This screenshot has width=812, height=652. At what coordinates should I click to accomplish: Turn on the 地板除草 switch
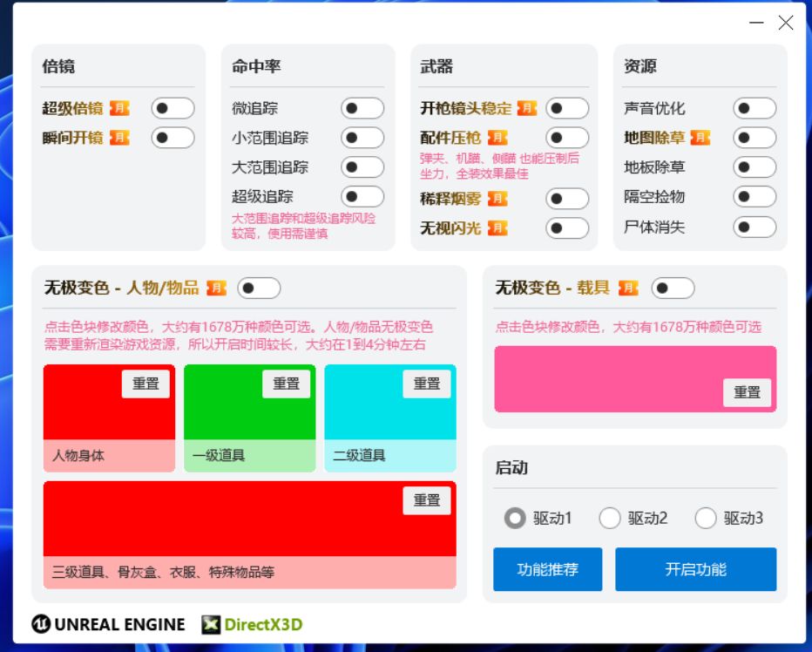pyautogui.click(x=754, y=167)
